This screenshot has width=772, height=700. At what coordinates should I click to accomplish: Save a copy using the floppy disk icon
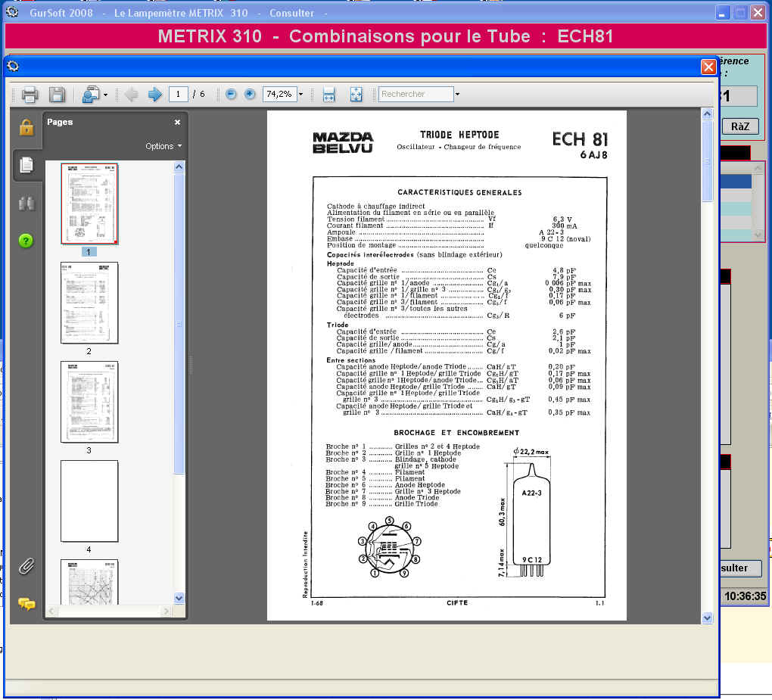coord(57,94)
